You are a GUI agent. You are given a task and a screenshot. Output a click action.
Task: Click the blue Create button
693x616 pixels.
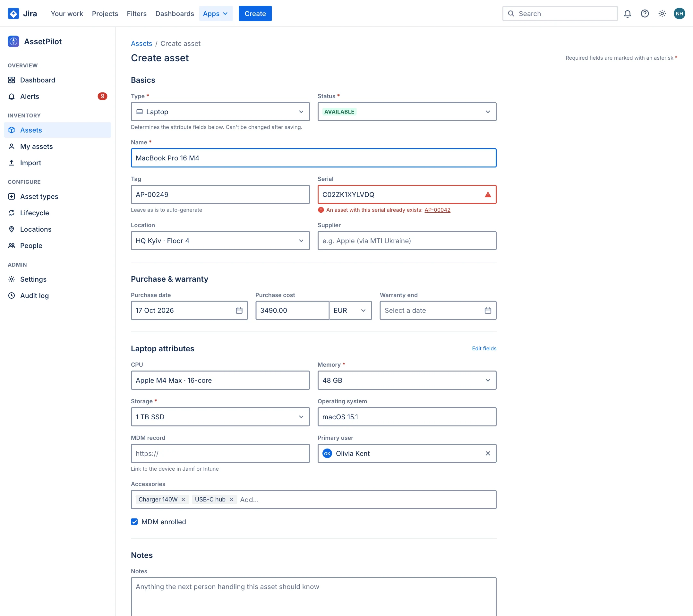click(x=255, y=13)
